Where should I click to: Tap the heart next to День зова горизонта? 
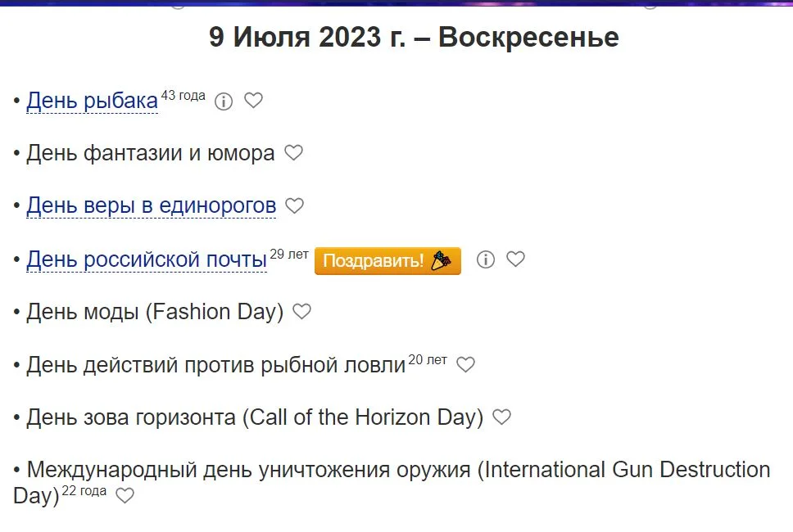[x=501, y=417]
